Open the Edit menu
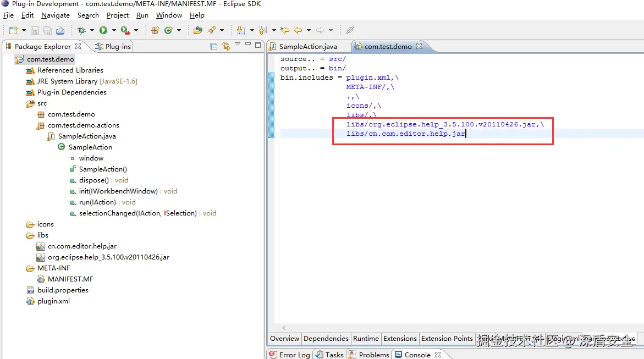 click(x=27, y=15)
